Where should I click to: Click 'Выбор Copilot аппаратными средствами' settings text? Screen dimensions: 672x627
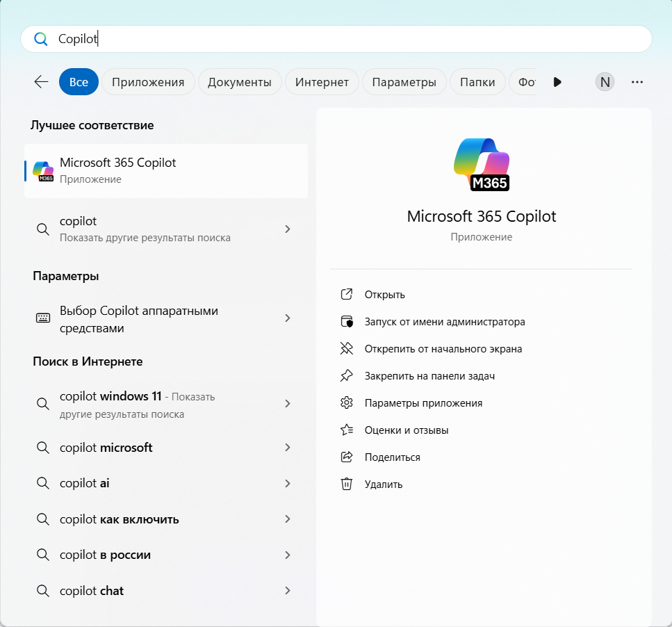pos(138,319)
